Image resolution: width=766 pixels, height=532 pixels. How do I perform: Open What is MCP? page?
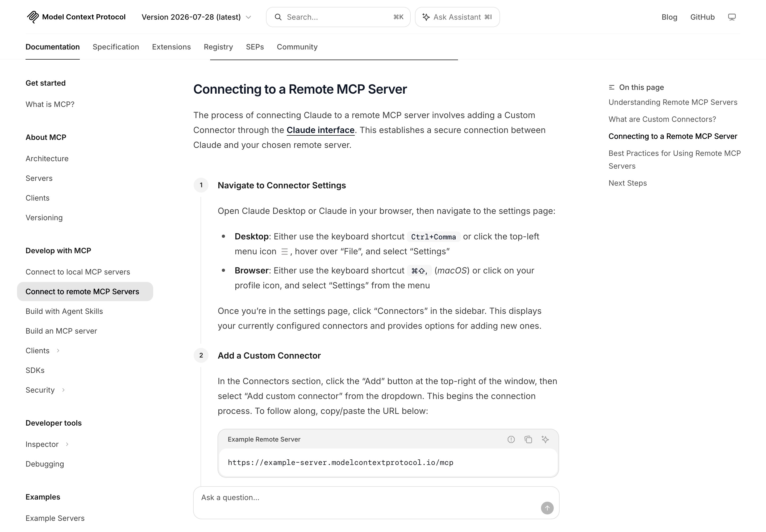coord(50,104)
